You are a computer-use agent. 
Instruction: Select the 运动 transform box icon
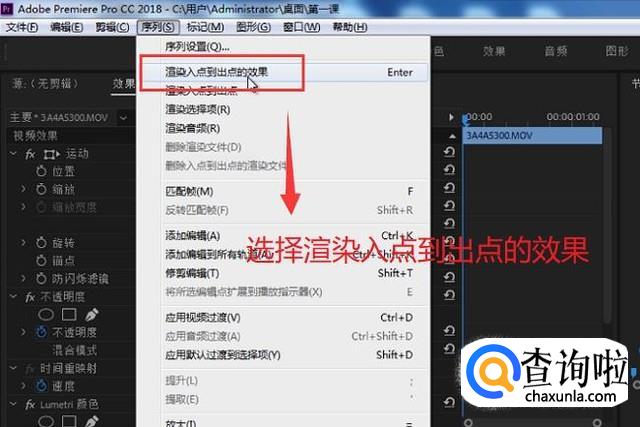point(51,154)
